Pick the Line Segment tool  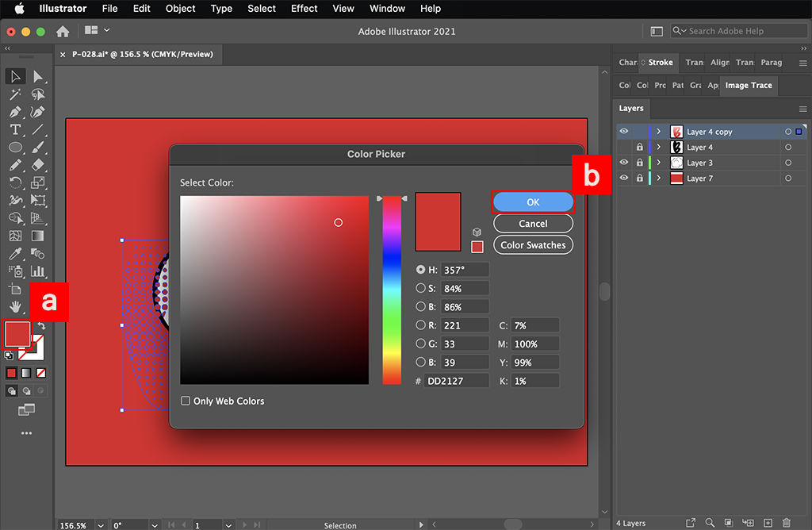point(38,129)
